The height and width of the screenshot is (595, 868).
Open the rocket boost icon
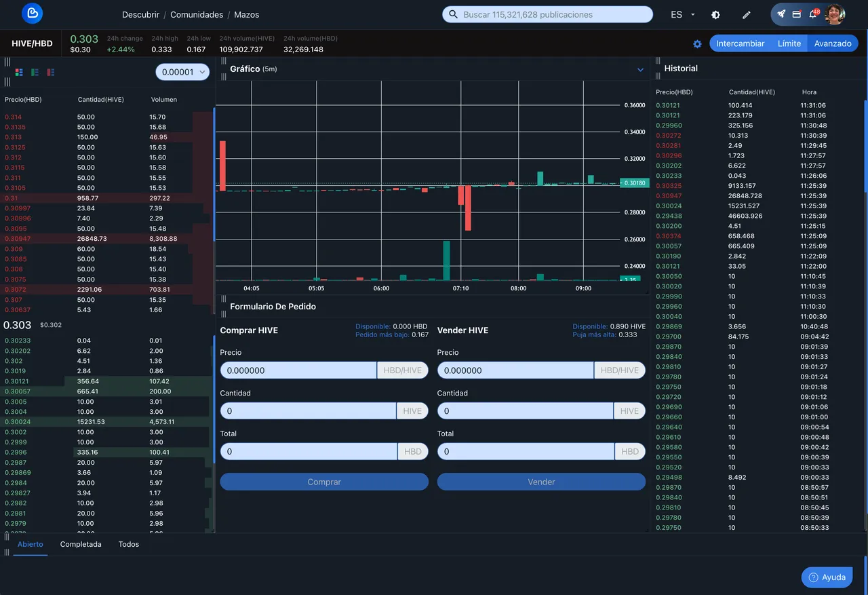click(x=781, y=14)
